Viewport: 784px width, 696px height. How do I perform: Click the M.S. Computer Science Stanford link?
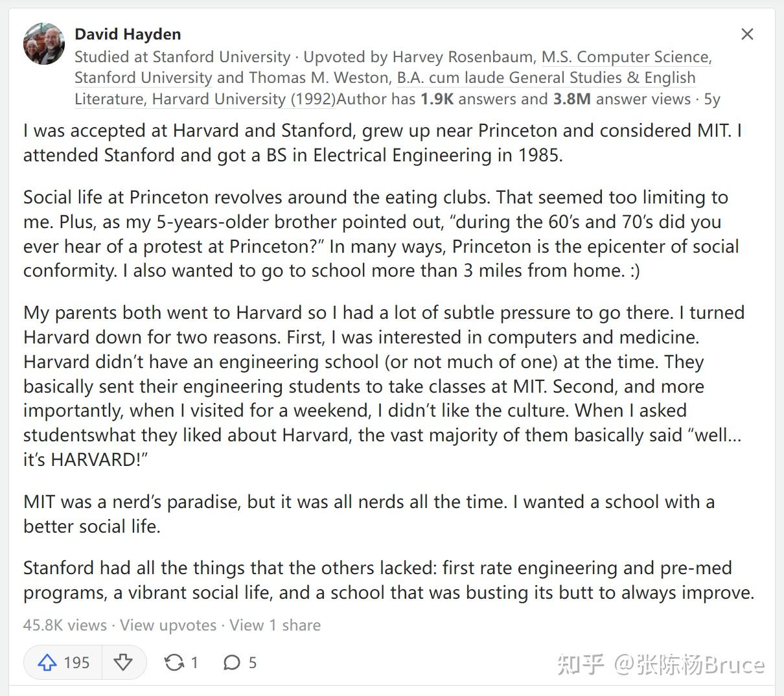pyautogui.click(x=625, y=57)
